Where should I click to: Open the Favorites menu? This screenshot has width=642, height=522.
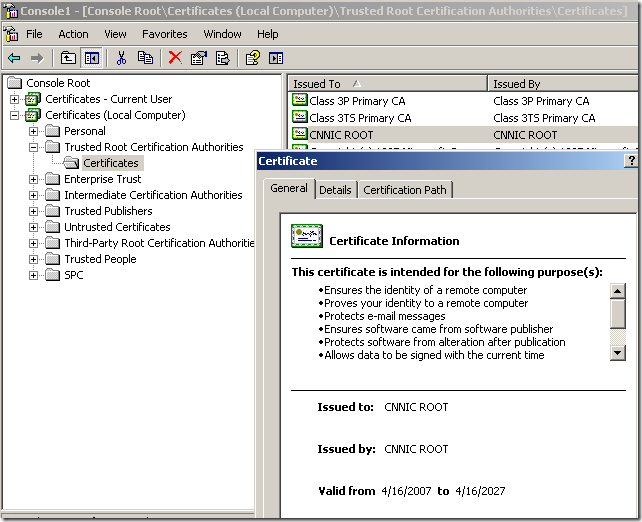click(165, 34)
